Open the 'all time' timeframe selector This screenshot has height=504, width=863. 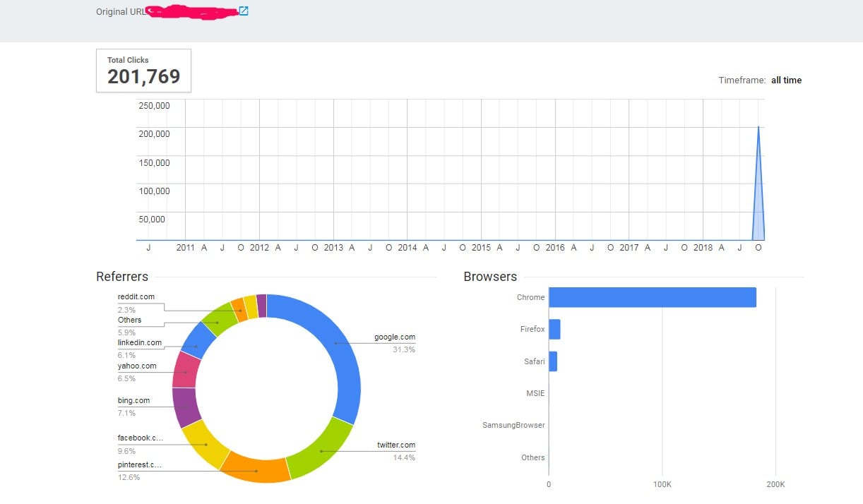786,80
